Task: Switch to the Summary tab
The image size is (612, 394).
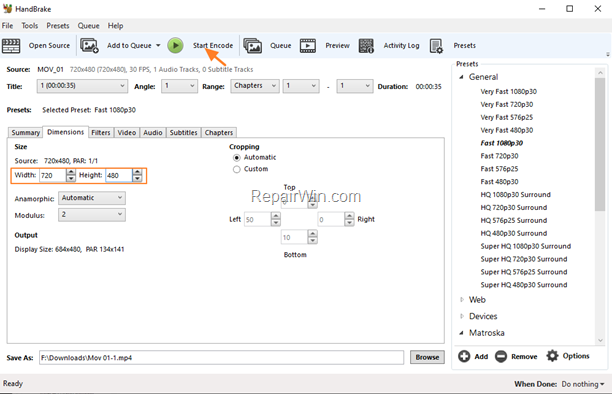Action: click(26, 133)
